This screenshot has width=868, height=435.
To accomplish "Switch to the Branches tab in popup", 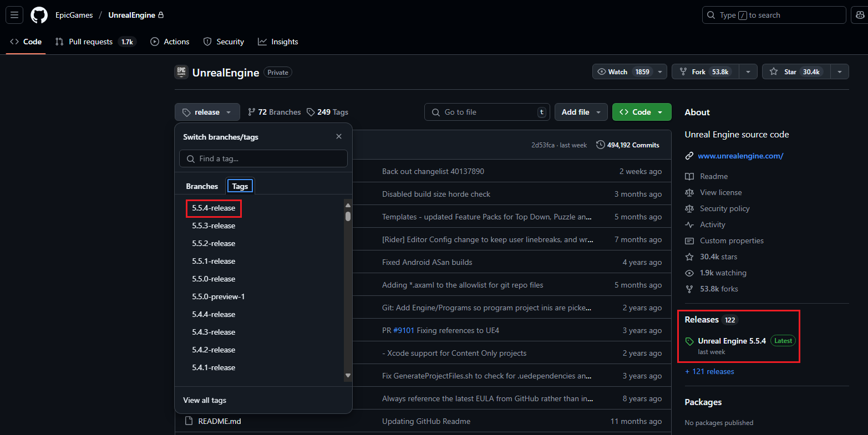I will (202, 186).
